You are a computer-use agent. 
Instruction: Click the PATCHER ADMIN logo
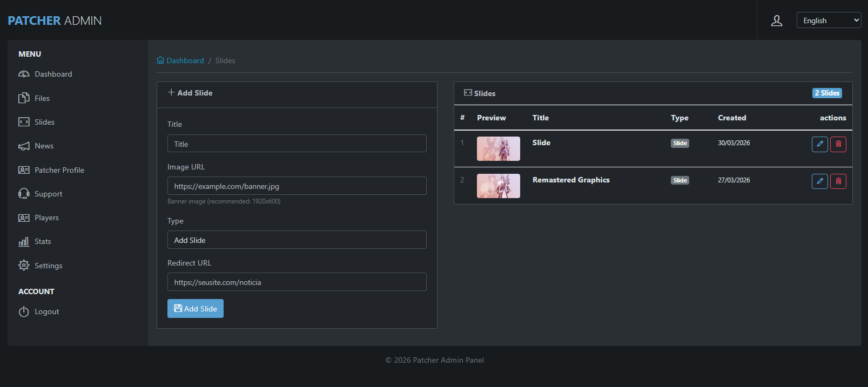[55, 21]
